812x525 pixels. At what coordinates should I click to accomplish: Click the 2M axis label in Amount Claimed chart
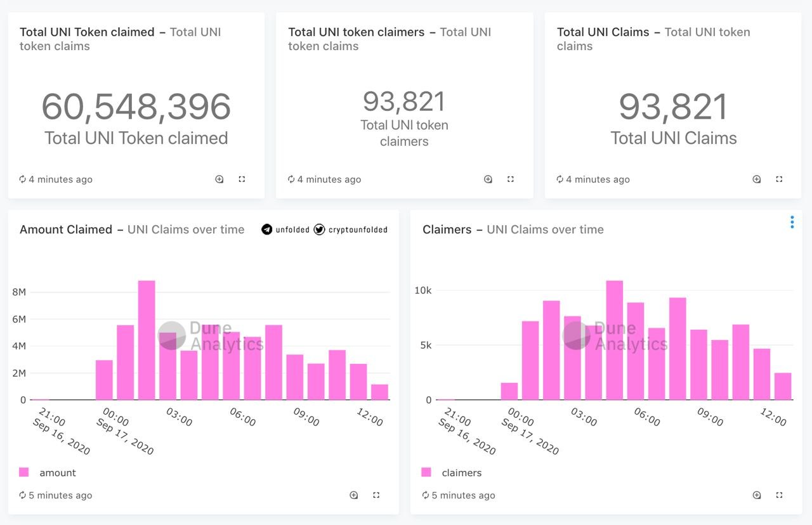tap(19, 373)
